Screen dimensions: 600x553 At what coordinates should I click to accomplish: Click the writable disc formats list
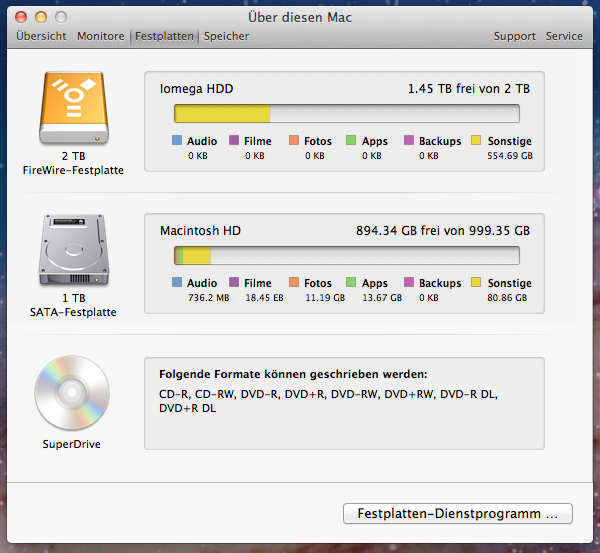click(x=328, y=401)
